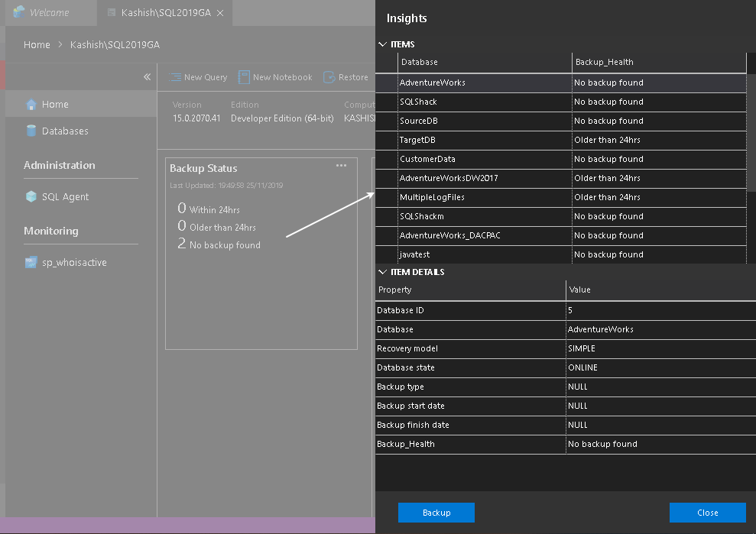
Task: Close the Kashish\SQL2019GA tab
Action: (x=221, y=13)
